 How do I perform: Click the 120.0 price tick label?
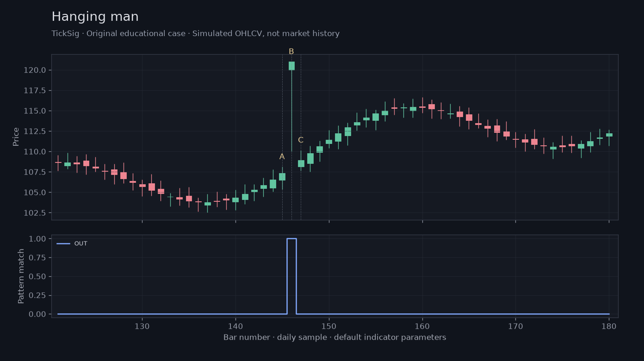coord(35,70)
